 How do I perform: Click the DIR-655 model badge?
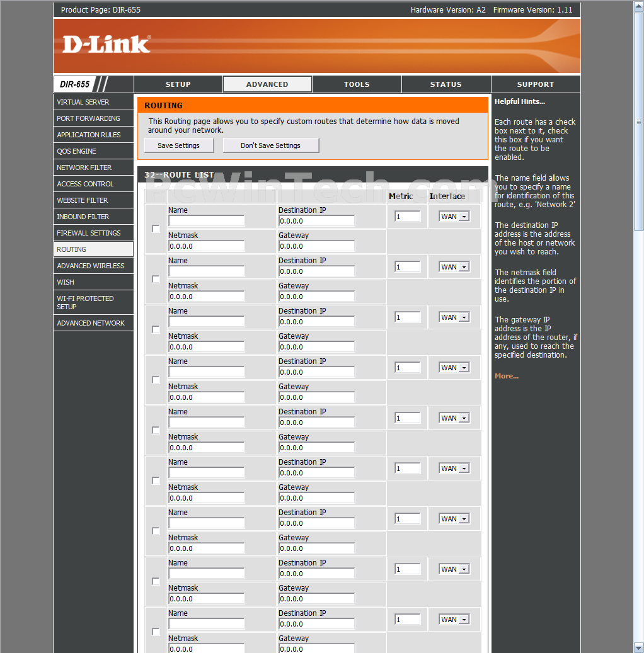pos(74,84)
